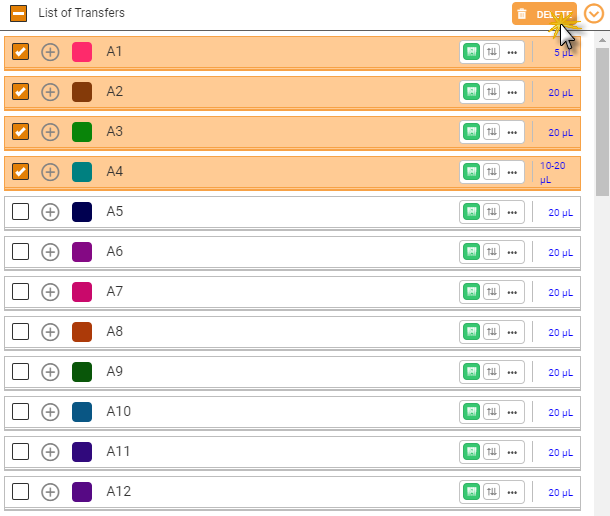Viewport: 610px width, 516px height.
Task: Click the vertical scrollbar thumb of the list
Action: (602, 122)
